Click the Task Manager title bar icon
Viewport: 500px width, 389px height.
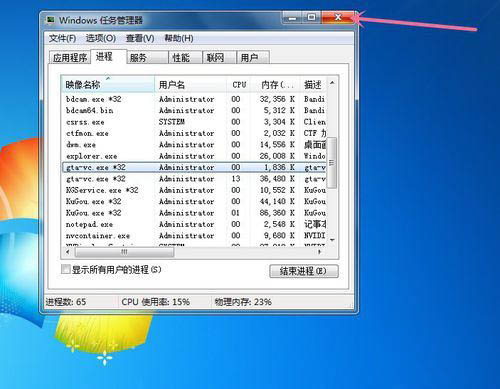click(51, 20)
